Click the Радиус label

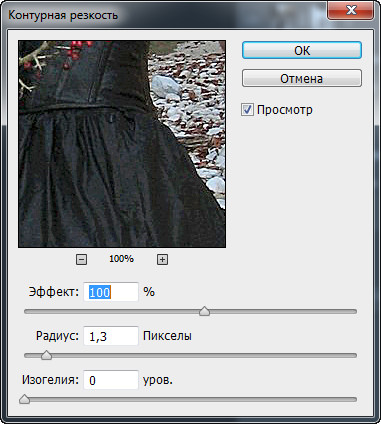click(x=57, y=336)
